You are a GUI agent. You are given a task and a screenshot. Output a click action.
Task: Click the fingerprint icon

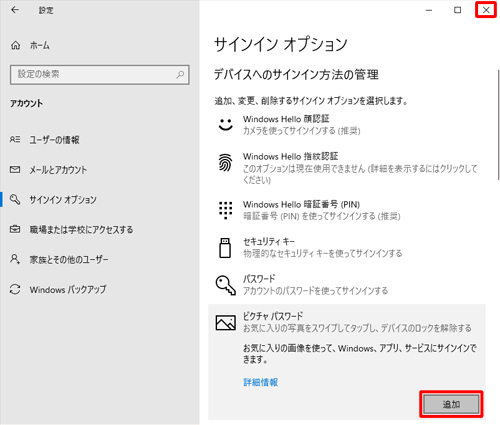pyautogui.click(x=226, y=163)
